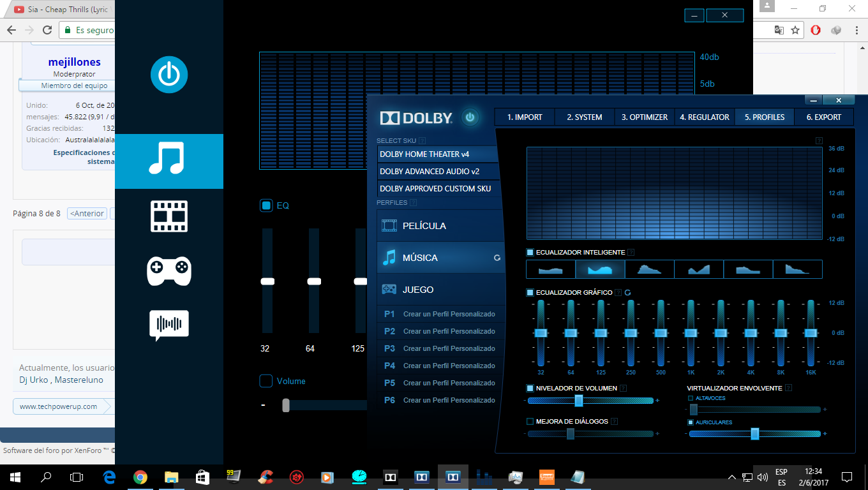Image resolution: width=868 pixels, height=490 pixels.
Task: Toggle the Nivelador de Volumen checkbox
Action: (530, 389)
